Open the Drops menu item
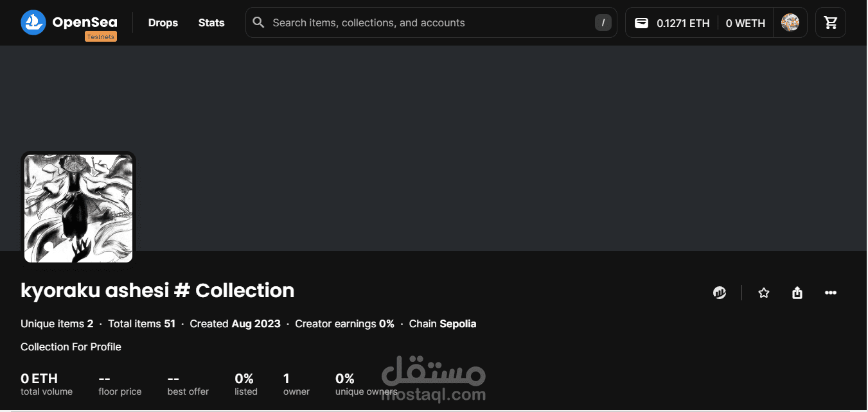Screen dimensions: 868x412 [x=163, y=23]
